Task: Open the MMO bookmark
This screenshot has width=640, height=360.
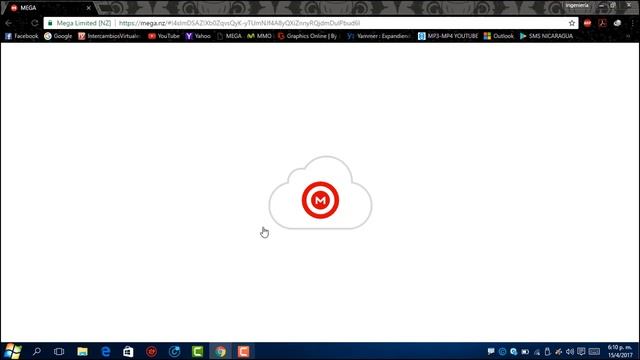Action: (x=259, y=36)
